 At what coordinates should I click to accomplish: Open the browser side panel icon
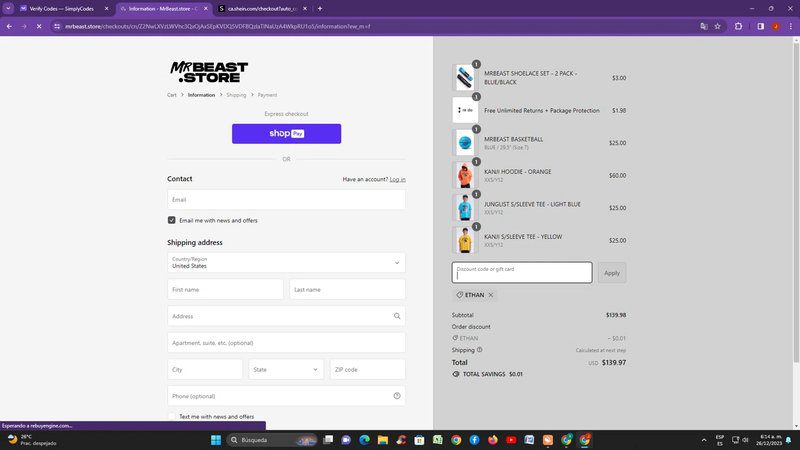click(760, 27)
